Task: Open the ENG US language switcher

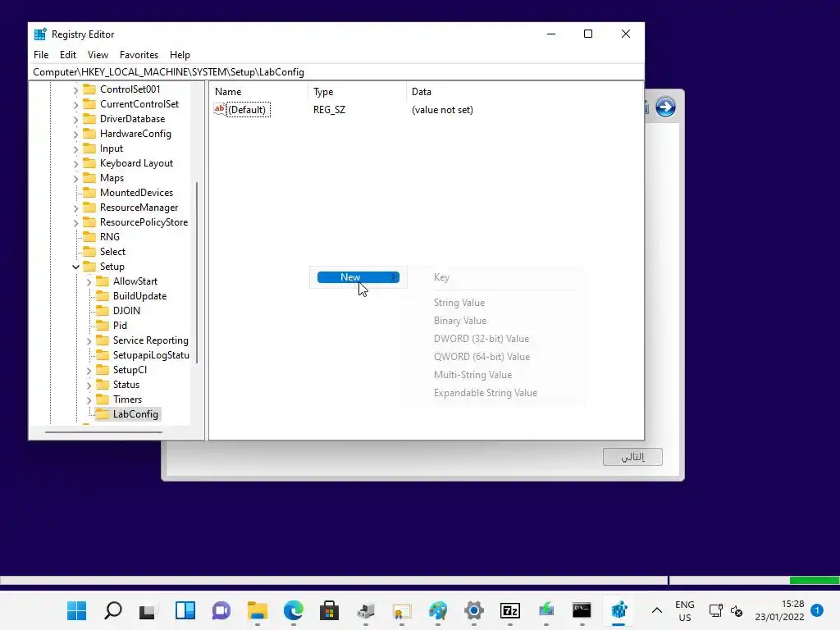Action: click(x=685, y=610)
